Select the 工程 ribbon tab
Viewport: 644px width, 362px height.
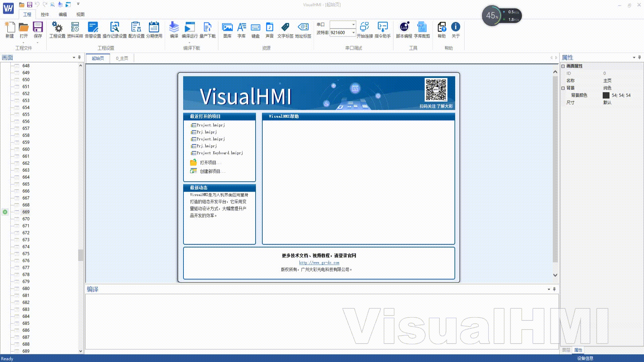pos(27,14)
